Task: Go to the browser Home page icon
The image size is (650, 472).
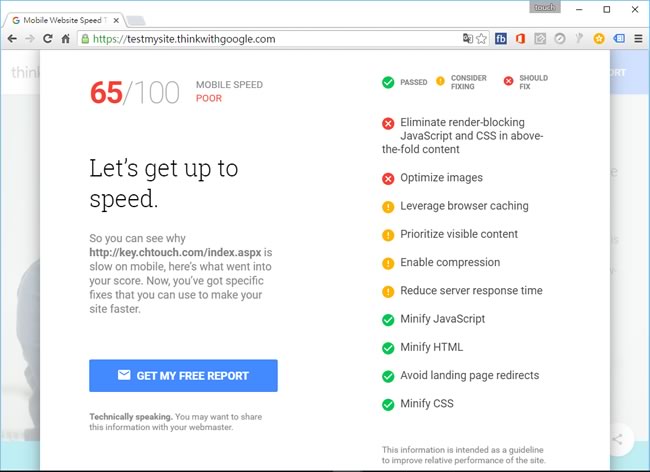Action: coord(65,39)
